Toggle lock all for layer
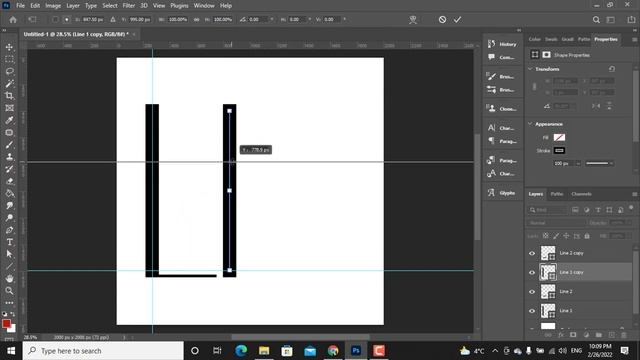 click(x=587, y=236)
